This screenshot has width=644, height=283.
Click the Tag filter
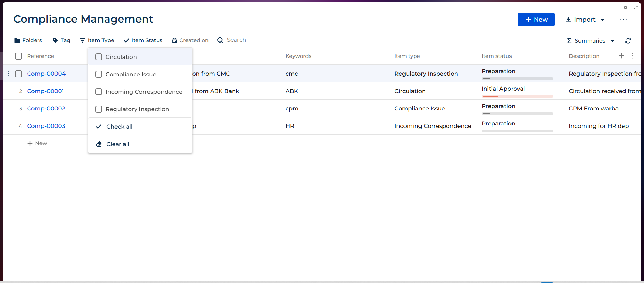coord(61,40)
